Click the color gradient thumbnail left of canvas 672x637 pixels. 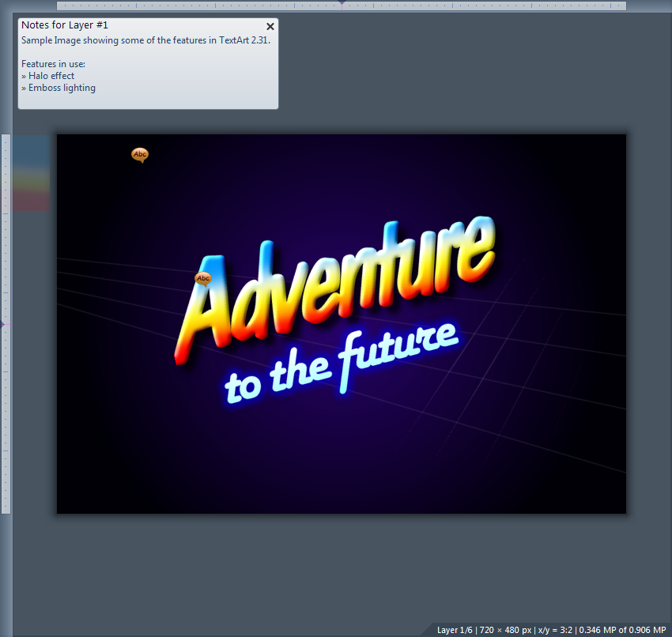pos(32,172)
